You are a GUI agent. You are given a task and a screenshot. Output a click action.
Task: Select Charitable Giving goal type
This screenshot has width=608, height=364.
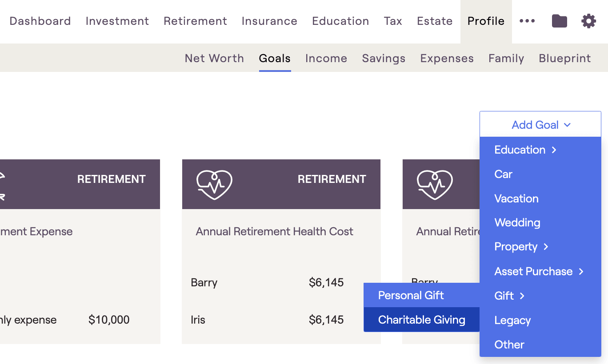(x=421, y=320)
